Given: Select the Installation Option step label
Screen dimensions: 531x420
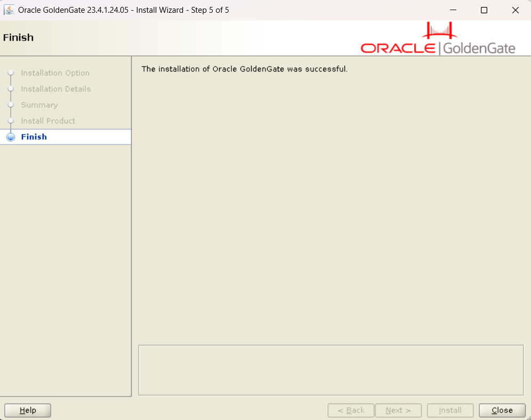Looking at the screenshot, I should point(55,73).
